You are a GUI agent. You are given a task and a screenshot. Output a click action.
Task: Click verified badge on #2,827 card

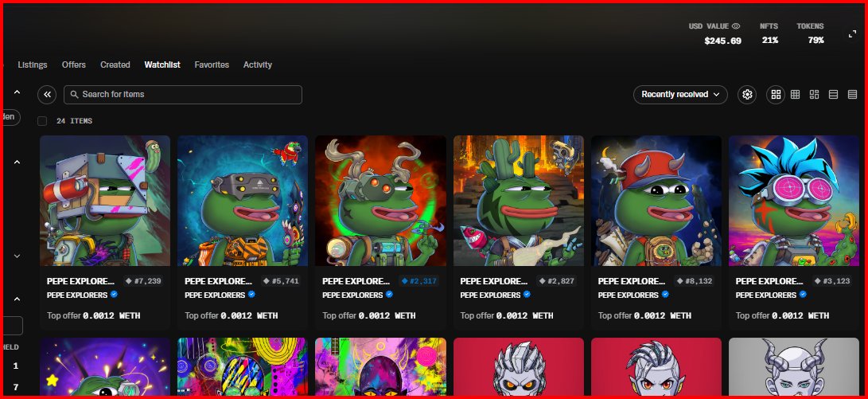(527, 294)
